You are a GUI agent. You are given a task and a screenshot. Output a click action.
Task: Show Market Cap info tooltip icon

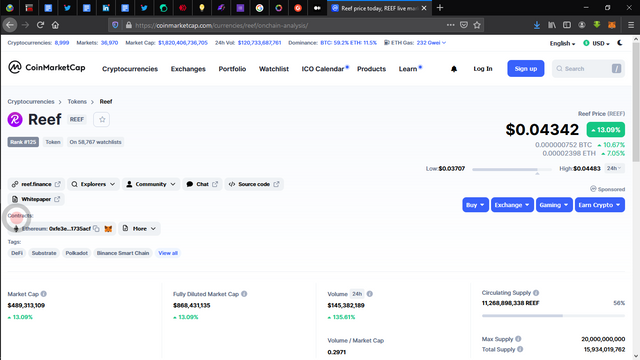[x=44, y=294]
